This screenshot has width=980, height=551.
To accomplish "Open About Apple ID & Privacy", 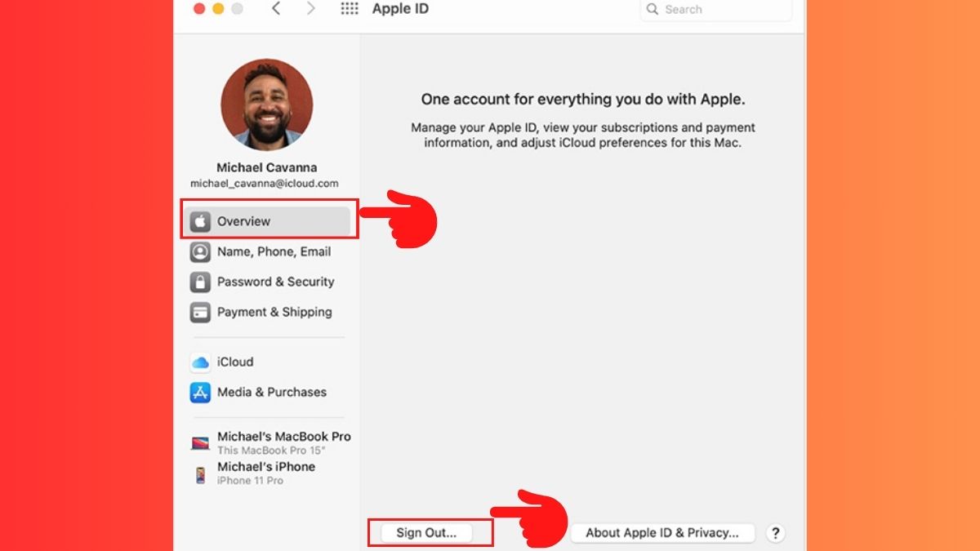I will (x=661, y=533).
